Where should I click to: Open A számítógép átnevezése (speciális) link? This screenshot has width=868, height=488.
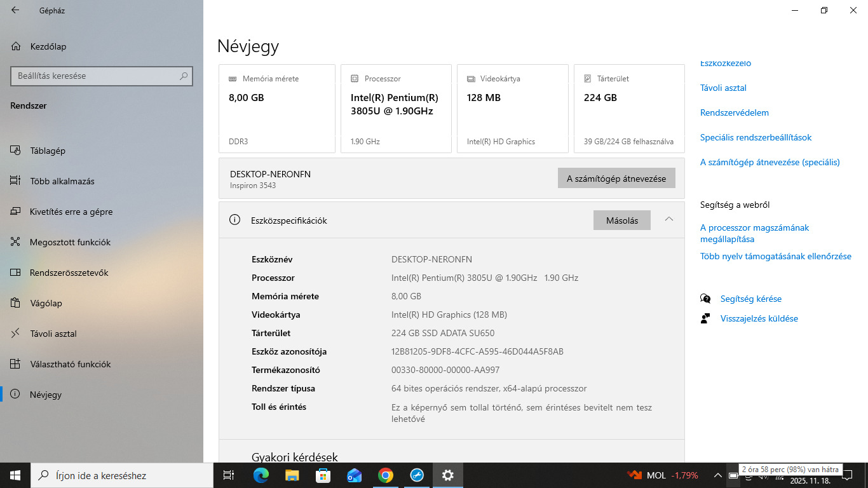(770, 162)
